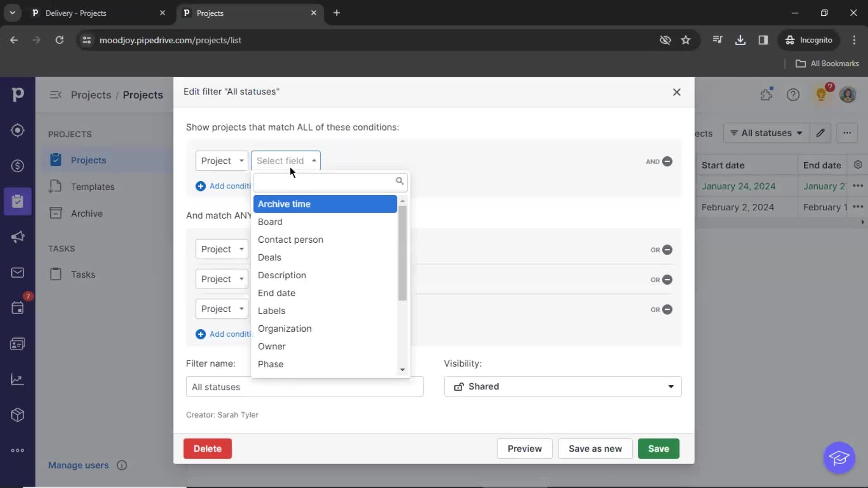
Task: Scroll down the field options list
Action: [403, 370]
